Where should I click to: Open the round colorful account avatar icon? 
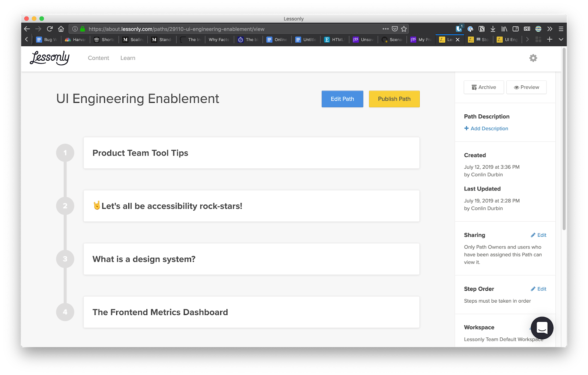click(538, 29)
